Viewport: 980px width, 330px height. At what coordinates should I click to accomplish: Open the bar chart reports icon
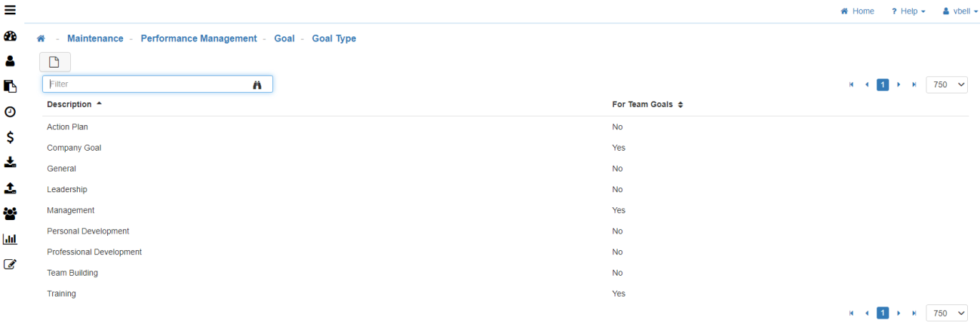point(11,239)
